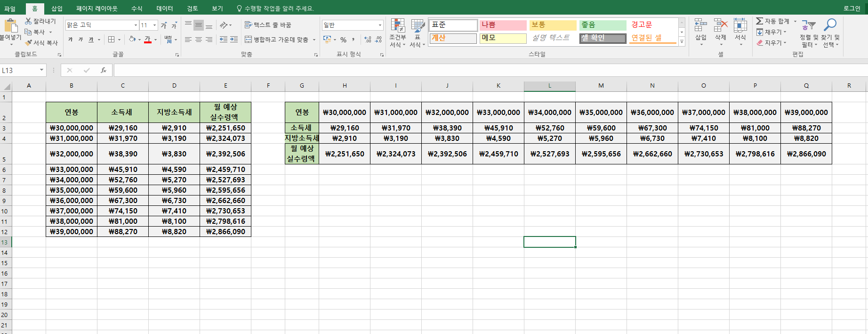This screenshot has width=868, height=334.
Task: Apply the 좋음 (Good) green cell style
Action: click(603, 25)
